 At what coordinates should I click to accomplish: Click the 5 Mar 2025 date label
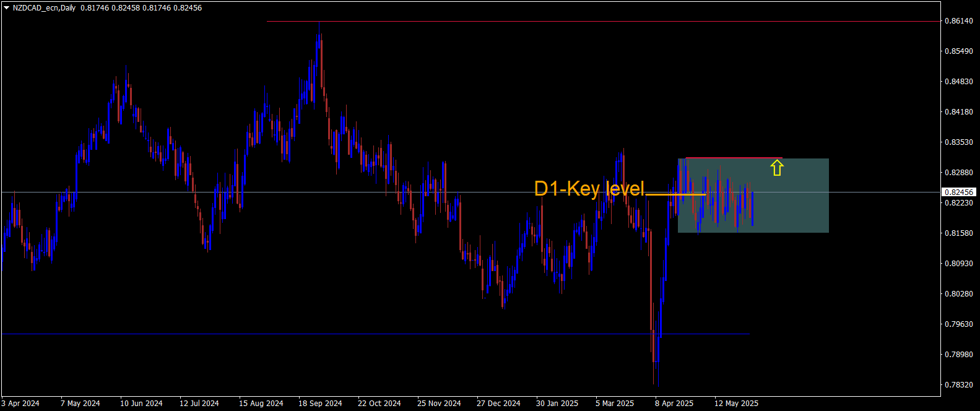pos(615,404)
